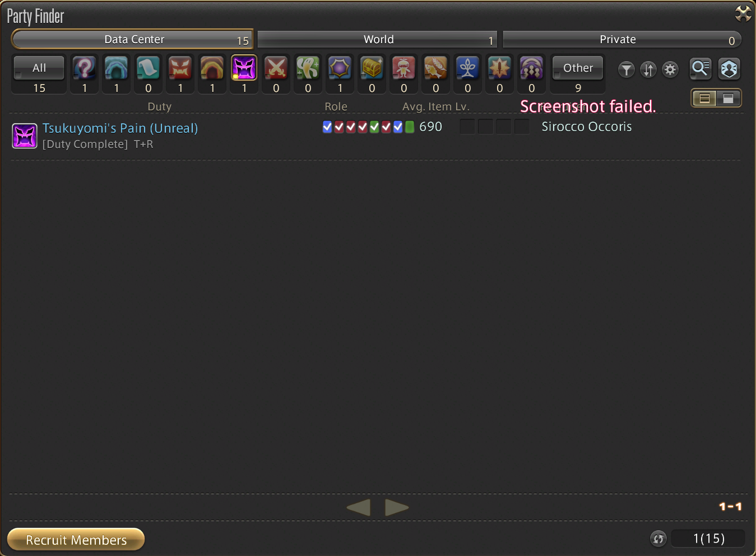Click the recruiter name Sirocco Occoris
The image size is (756, 556).
coord(587,127)
